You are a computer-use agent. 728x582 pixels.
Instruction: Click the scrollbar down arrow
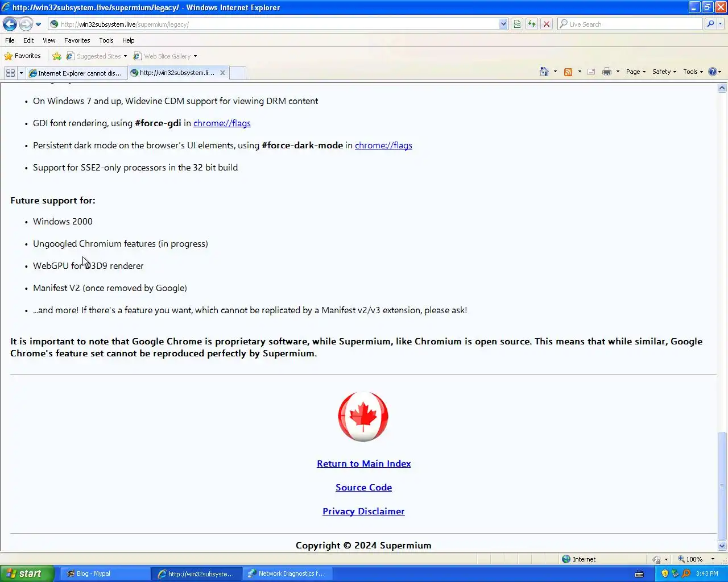pyautogui.click(x=722, y=546)
